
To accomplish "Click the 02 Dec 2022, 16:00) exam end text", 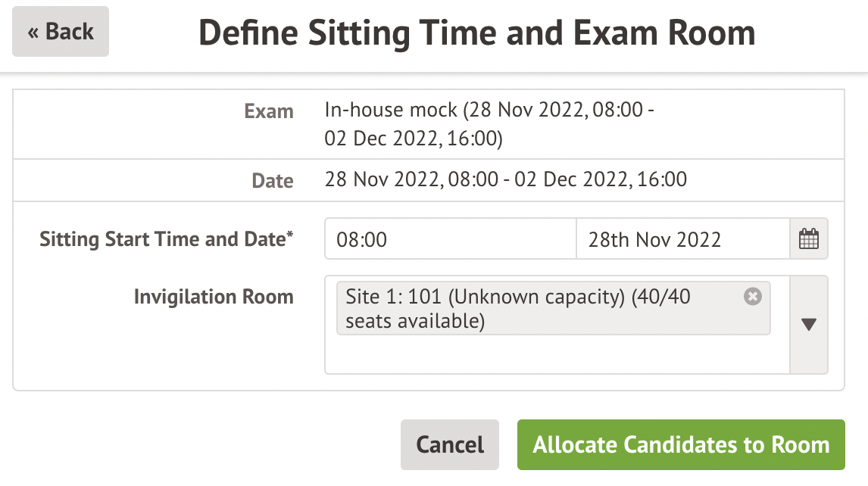I will (413, 139).
